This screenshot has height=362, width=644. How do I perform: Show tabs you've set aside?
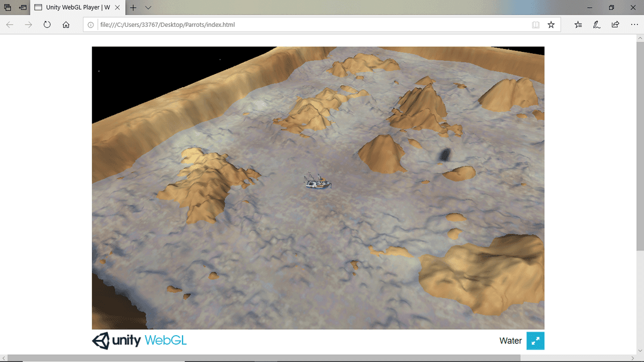pos(8,8)
